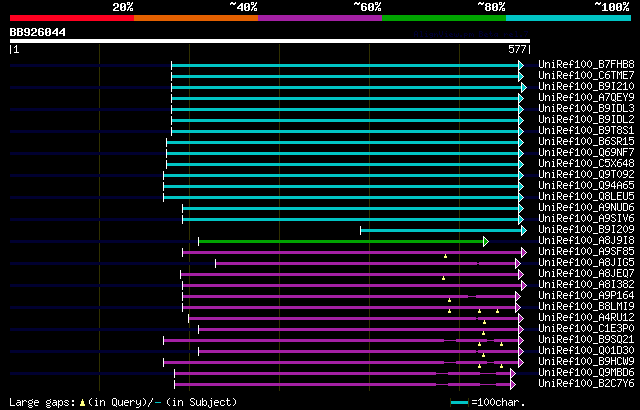Click the UniRef100_A4RU12 label

pos(586,318)
